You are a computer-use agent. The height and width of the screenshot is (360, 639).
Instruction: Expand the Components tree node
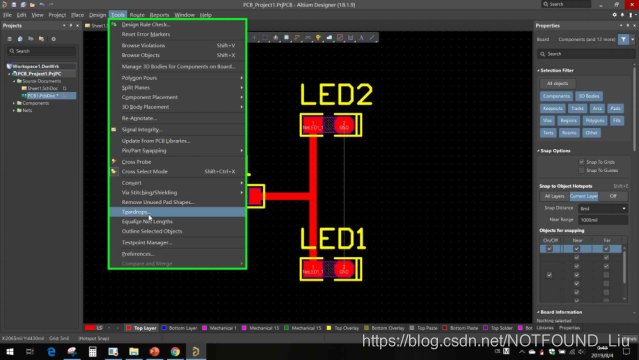tap(14, 103)
